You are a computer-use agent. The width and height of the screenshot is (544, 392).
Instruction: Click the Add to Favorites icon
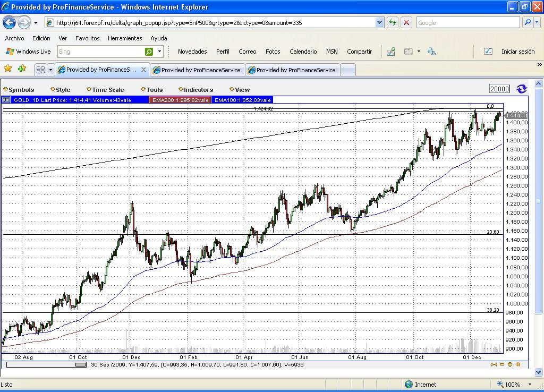(22, 69)
